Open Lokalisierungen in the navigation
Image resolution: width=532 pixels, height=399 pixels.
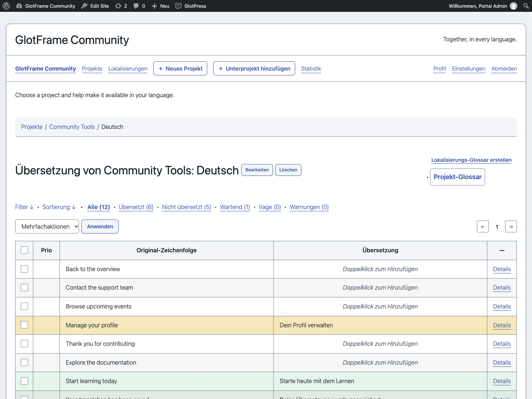click(128, 68)
